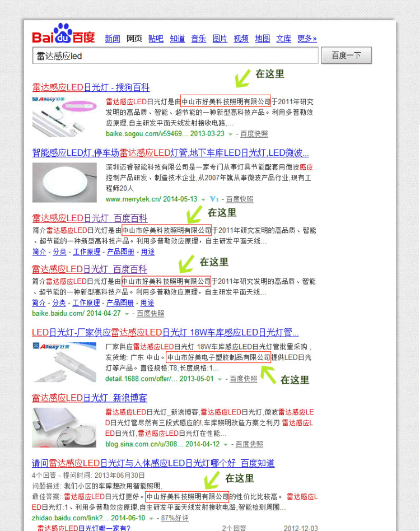420x531 pixels.
Task: Switch to the 图片 search tab
Action: pyautogui.click(x=220, y=39)
